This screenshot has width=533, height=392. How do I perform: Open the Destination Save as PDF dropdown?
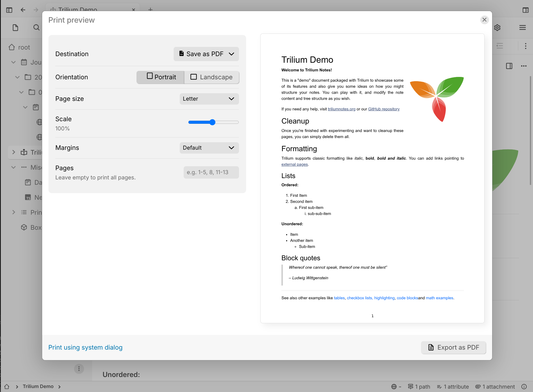pyautogui.click(x=206, y=54)
